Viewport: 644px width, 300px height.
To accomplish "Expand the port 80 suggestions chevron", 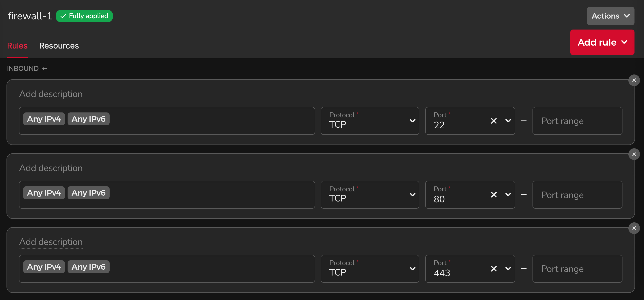I will click(508, 195).
